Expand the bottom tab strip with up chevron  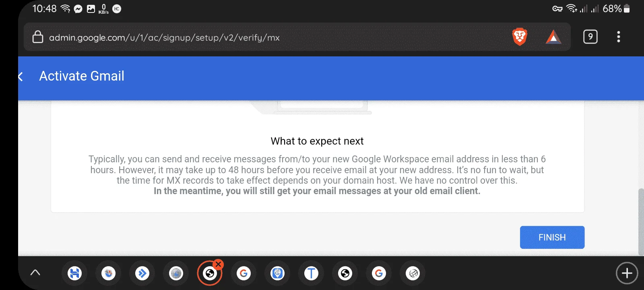click(x=35, y=273)
